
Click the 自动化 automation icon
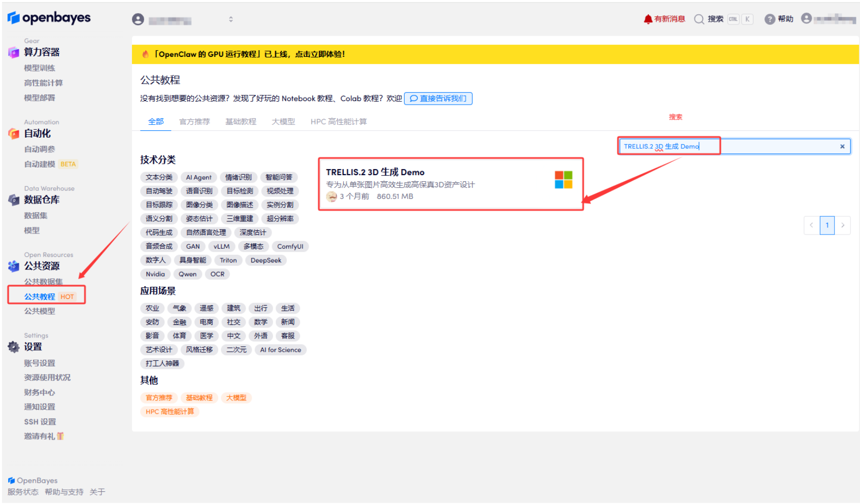14,133
